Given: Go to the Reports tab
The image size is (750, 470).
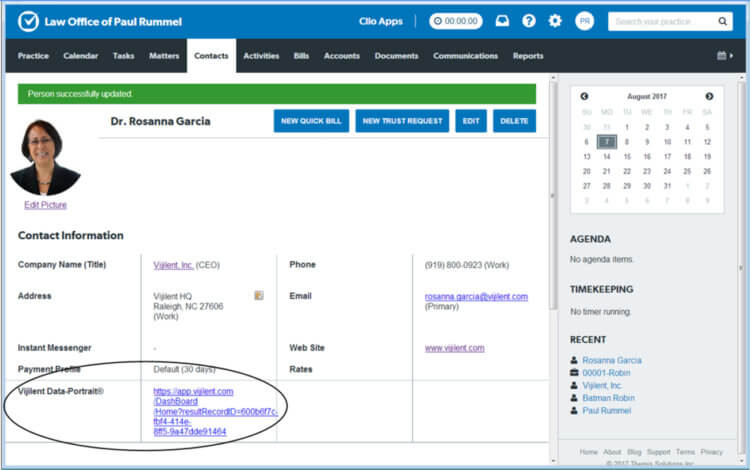Looking at the screenshot, I should (528, 56).
